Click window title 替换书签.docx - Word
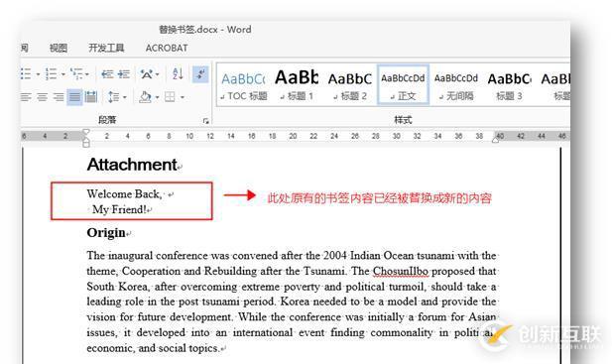 point(205,30)
